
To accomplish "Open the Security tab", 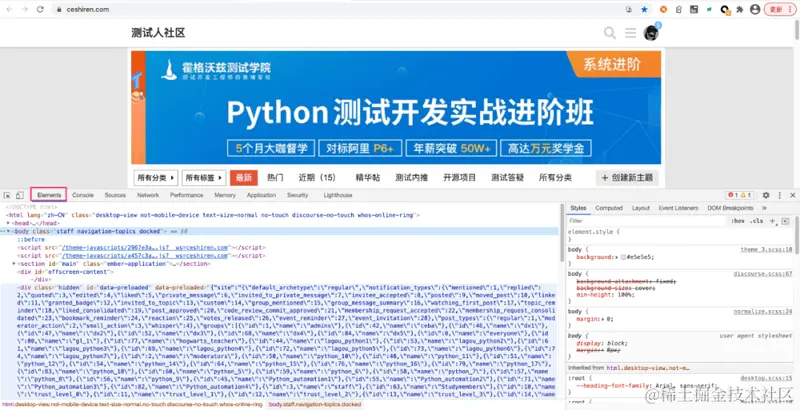I will click(x=297, y=195).
